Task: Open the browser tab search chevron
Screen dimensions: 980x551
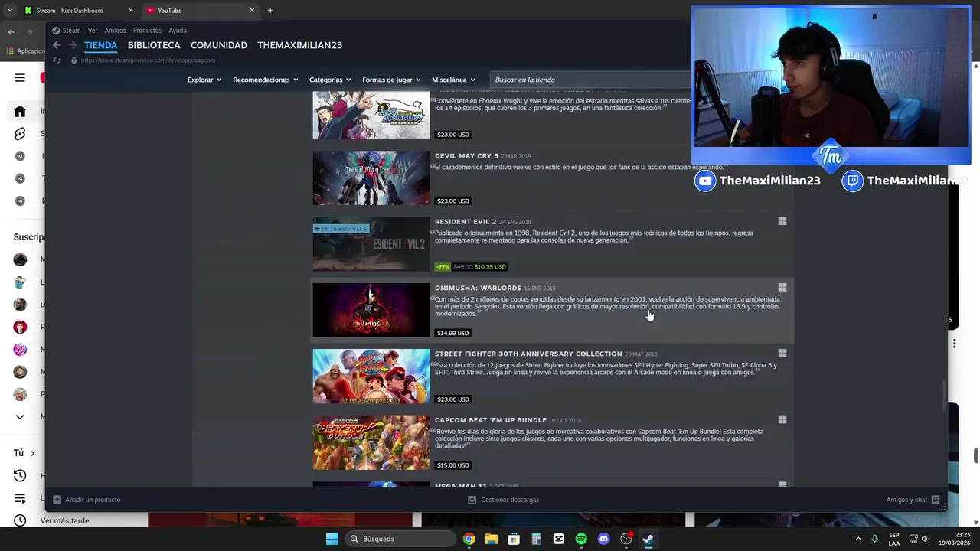Action: point(10,11)
